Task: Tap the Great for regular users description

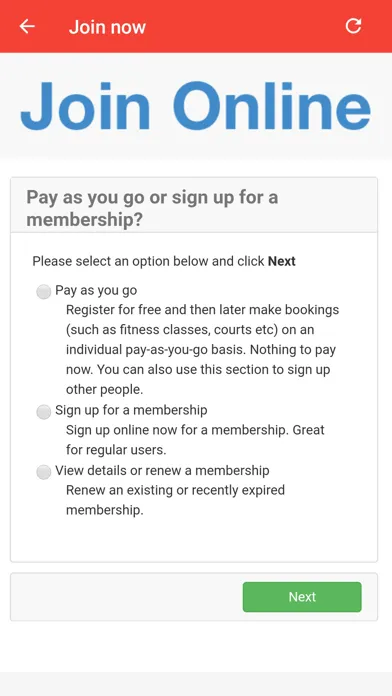Action: coord(195,440)
